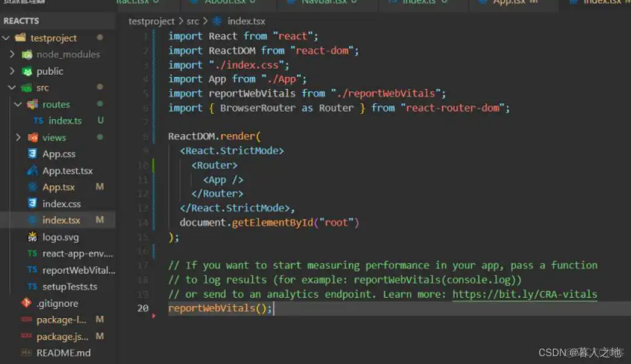
Task: Click the React icon beside App.tsx
Action: (x=33, y=187)
